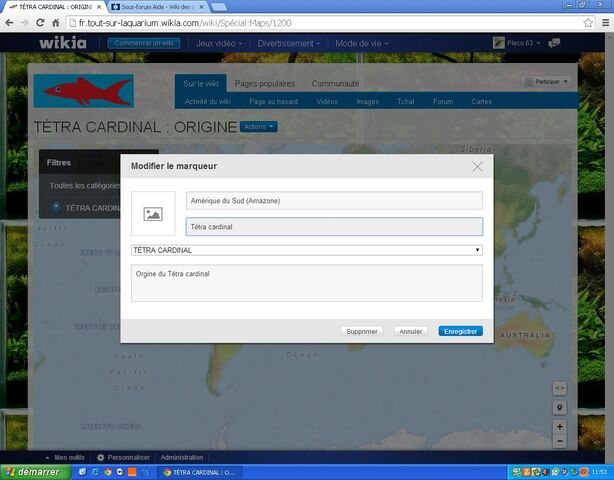This screenshot has height=480, width=614.
Task: Upload a marker image via picture placeholder
Action: [153, 214]
